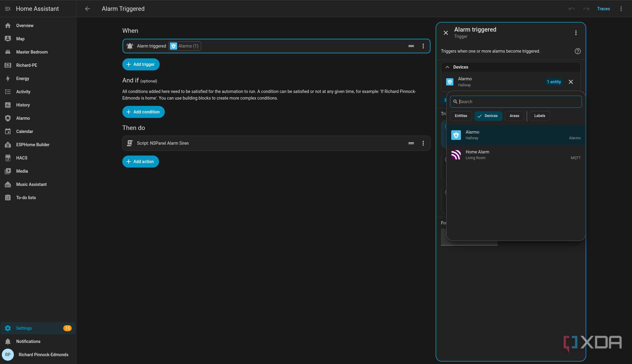Open ESPHome Builder in the sidebar
The image size is (632, 364).
[x=38, y=145]
